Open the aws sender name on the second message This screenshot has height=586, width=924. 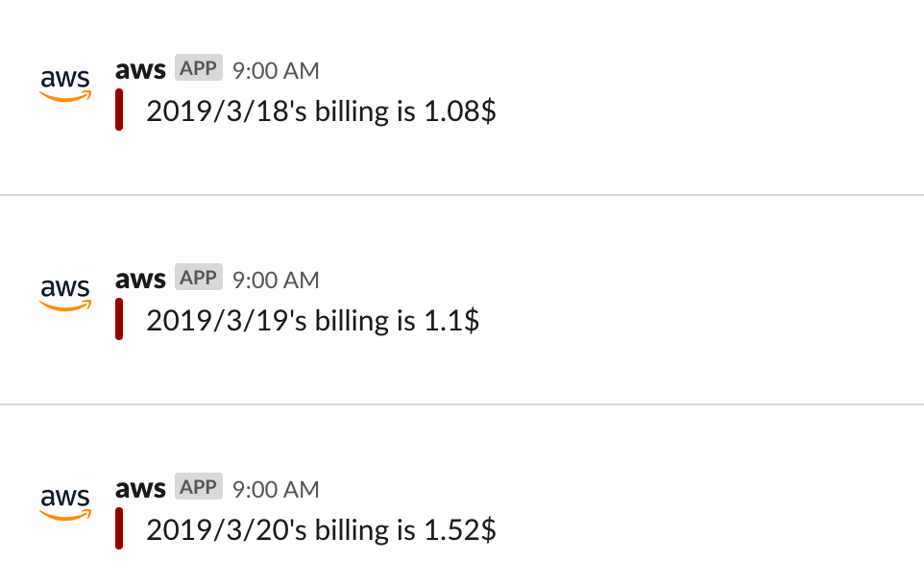[x=140, y=279]
